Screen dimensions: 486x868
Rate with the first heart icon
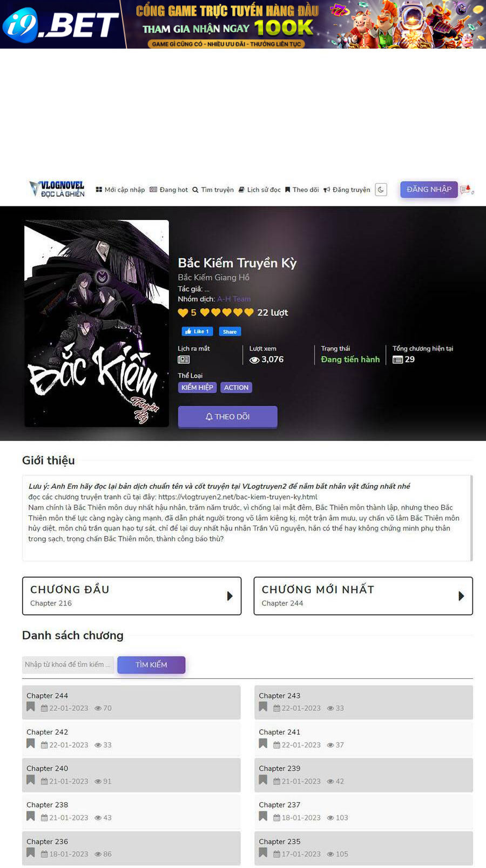pos(205,312)
